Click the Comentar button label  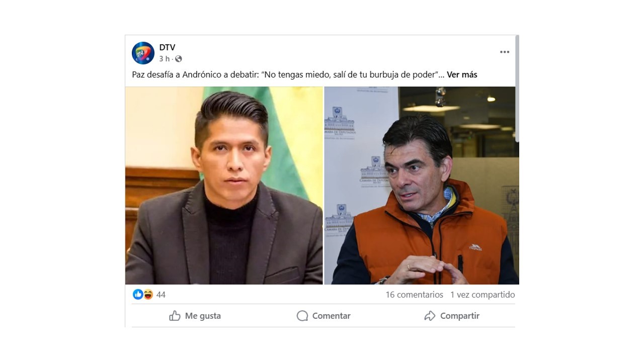331,316
